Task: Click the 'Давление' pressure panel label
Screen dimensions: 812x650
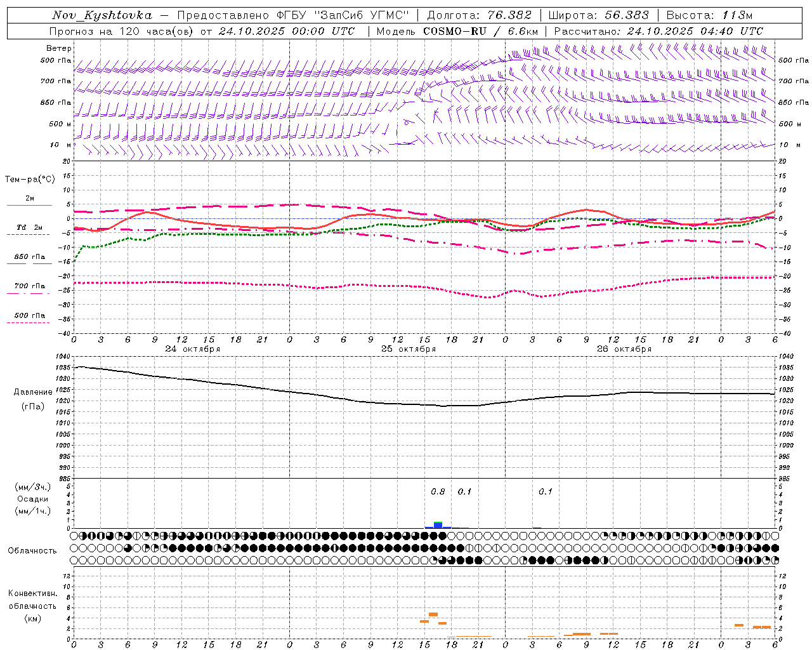Action: pos(33,392)
